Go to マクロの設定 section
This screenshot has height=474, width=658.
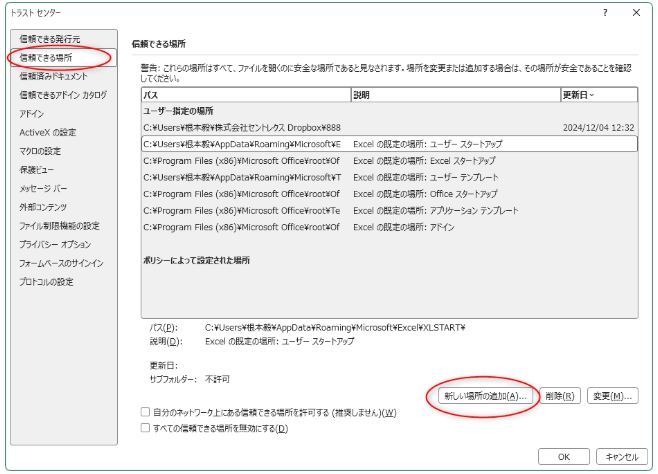click(x=40, y=151)
